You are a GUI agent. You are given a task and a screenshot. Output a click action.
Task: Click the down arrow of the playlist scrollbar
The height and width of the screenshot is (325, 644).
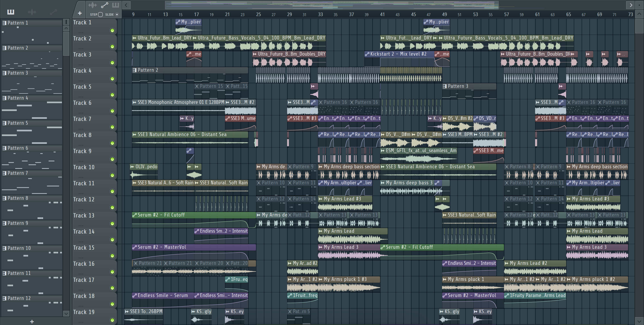click(639, 321)
